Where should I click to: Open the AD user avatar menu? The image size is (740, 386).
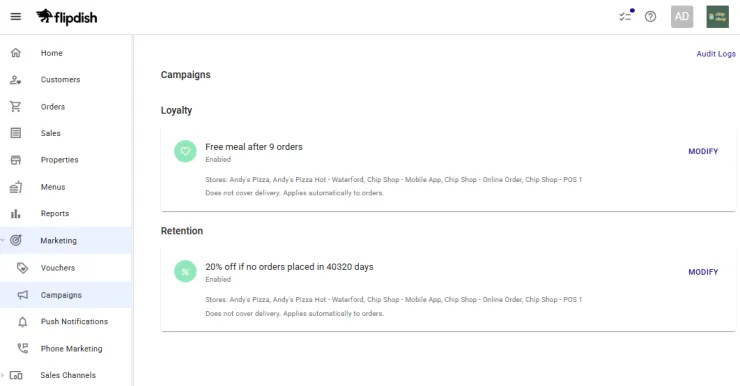[681, 17]
